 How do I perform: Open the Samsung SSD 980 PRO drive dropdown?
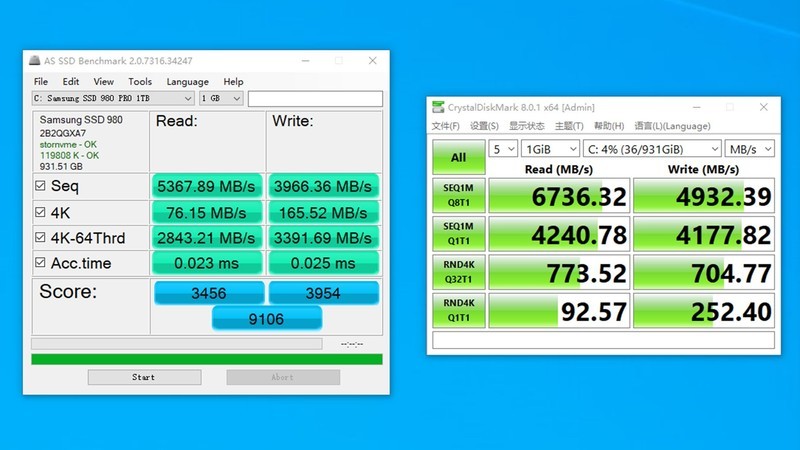113,98
